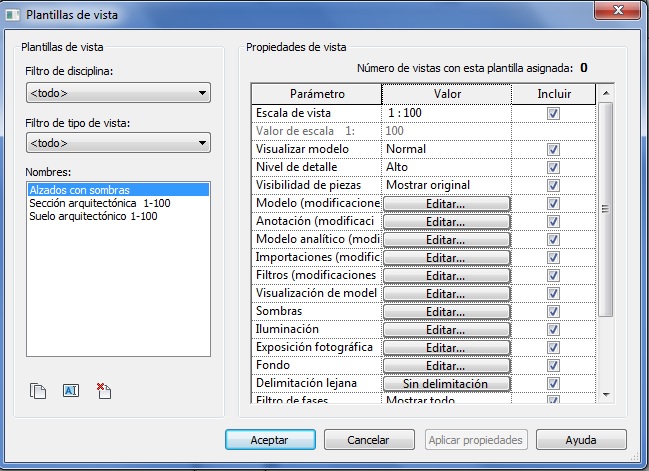The width and height of the screenshot is (649, 471).
Task: Open the Filtro de disciplina dropdown
Action: 118,94
